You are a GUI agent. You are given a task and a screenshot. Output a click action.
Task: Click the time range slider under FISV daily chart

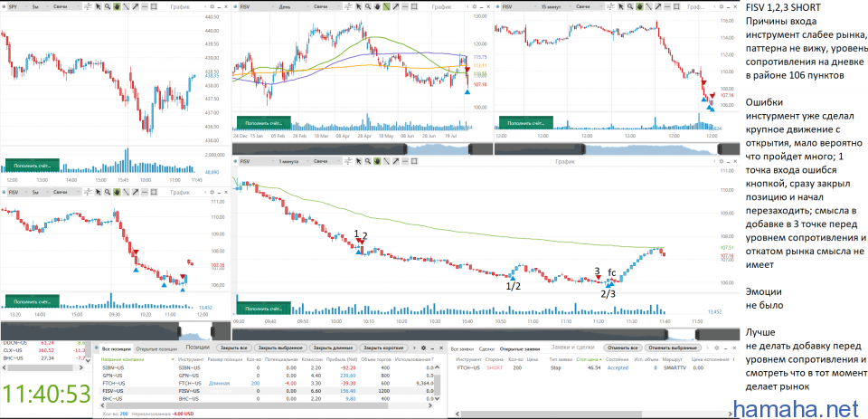pos(362,148)
